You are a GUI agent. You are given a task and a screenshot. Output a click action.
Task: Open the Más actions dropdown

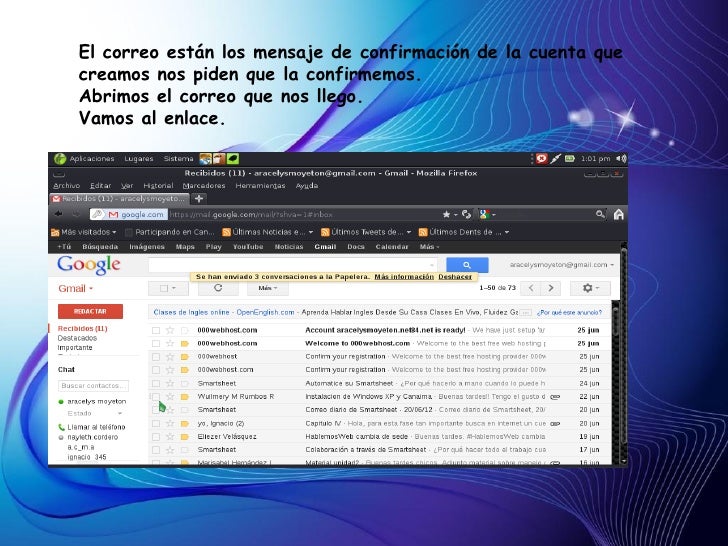[268, 288]
